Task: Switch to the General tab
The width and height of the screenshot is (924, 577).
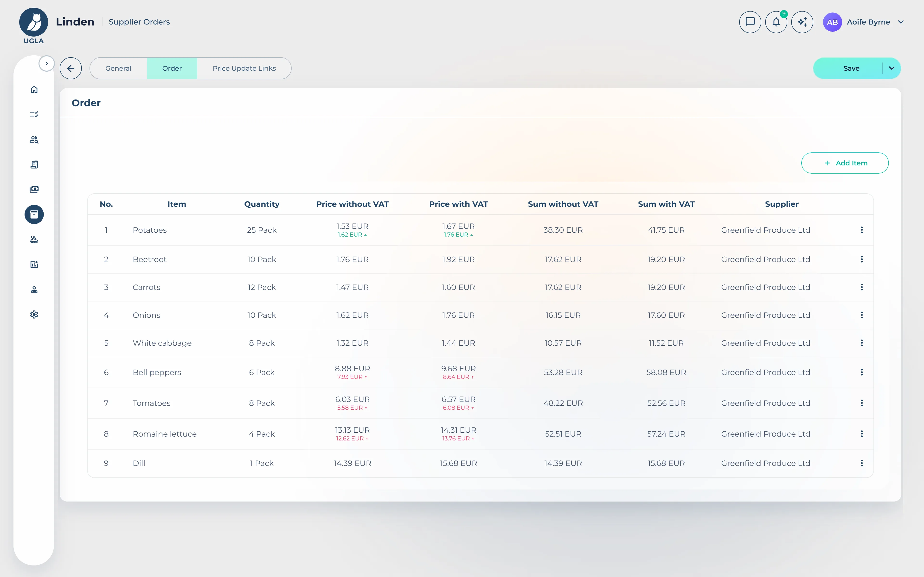Action: 118,68
